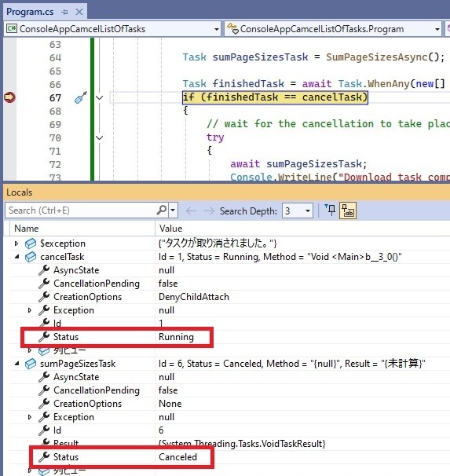Select the Id row with value 6
The width and height of the screenshot is (450, 476).
(x=229, y=430)
